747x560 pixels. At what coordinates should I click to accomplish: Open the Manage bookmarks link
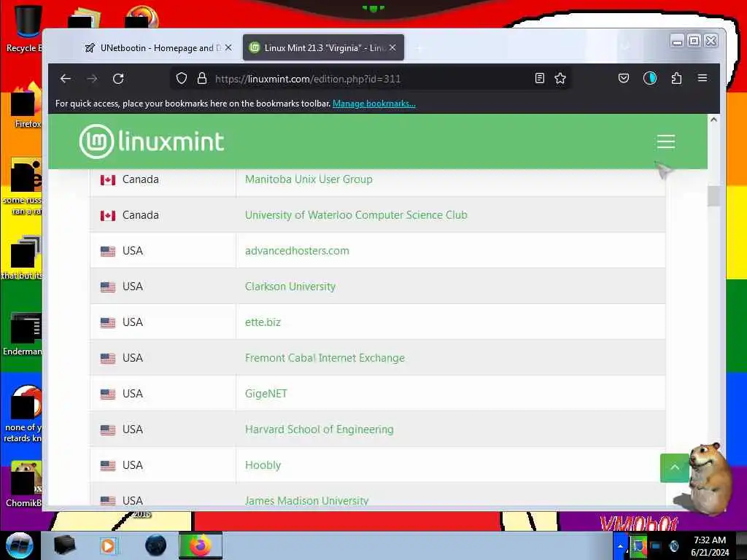coord(374,104)
